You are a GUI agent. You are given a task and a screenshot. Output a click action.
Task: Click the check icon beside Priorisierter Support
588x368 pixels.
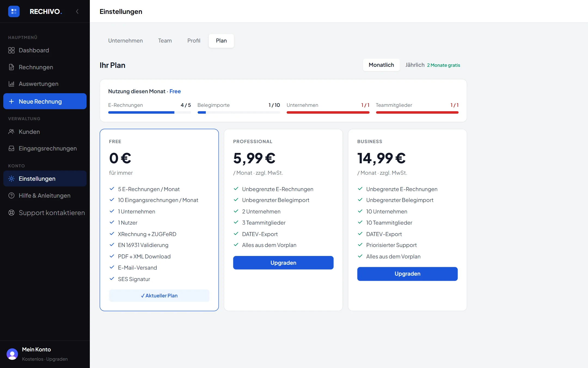click(360, 245)
